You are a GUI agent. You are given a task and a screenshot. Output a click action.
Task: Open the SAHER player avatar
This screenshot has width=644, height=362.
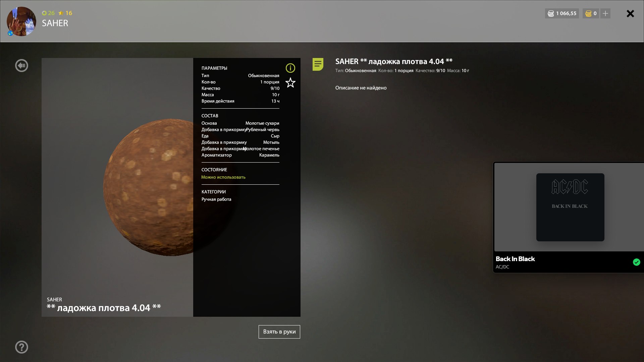coord(21,21)
